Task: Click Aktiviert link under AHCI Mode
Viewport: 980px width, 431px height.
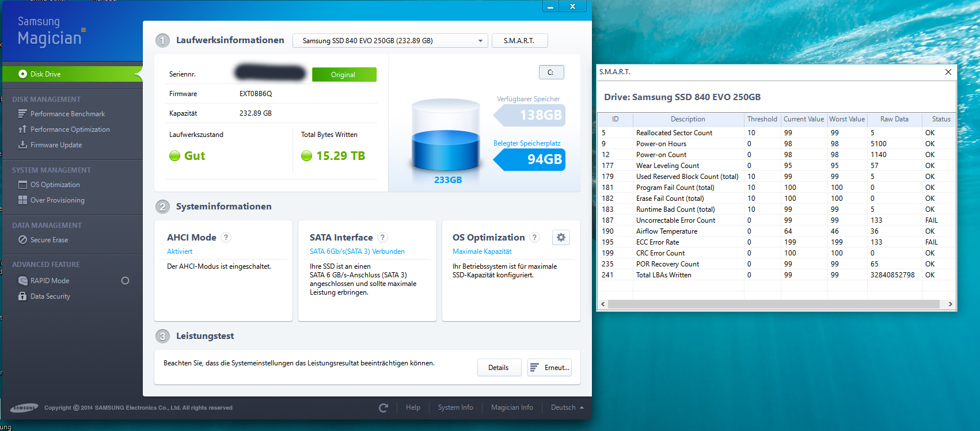Action: click(180, 251)
